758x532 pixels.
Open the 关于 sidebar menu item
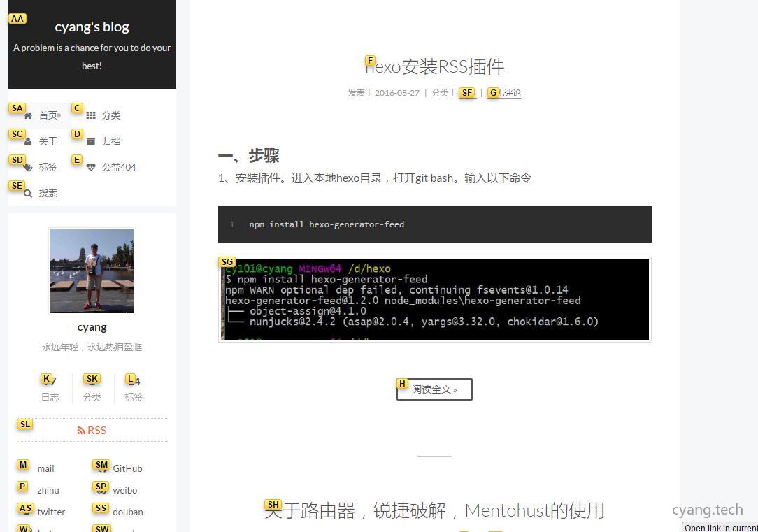tap(48, 141)
